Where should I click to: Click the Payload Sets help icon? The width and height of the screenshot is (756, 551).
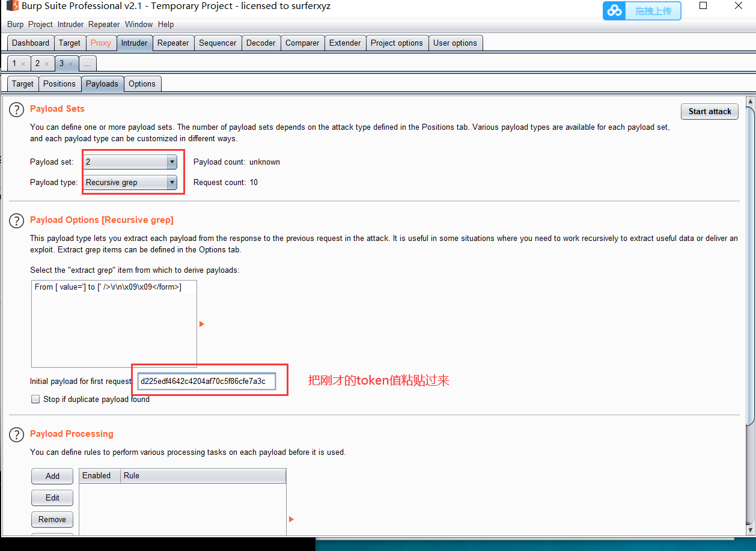coord(16,110)
